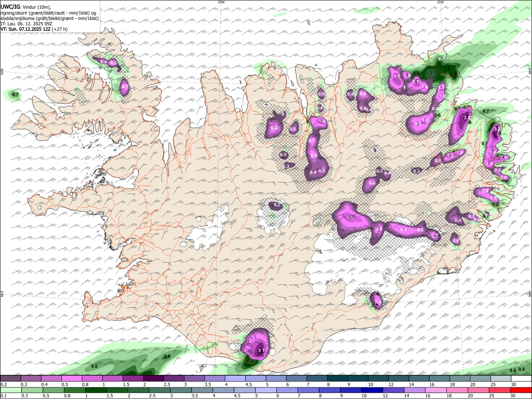Select the 25 swatch in bottom rain legend row
This screenshot has height=399, width=532.
[500, 390]
